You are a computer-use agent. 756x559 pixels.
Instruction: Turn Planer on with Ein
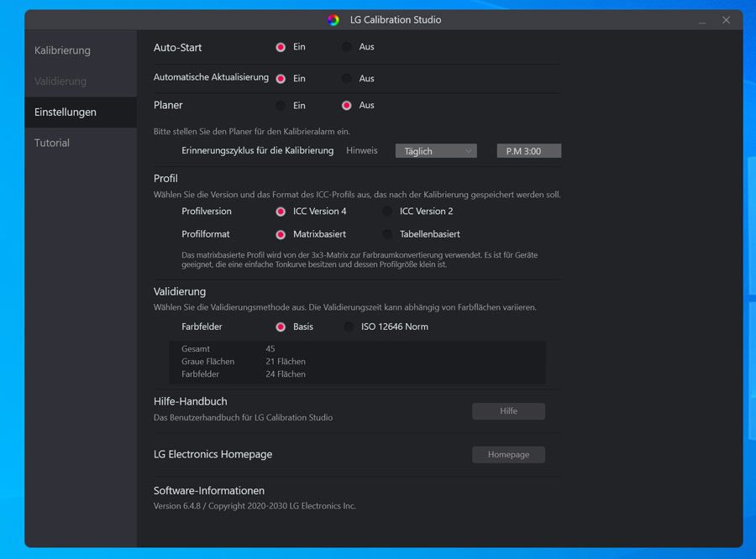pos(281,106)
